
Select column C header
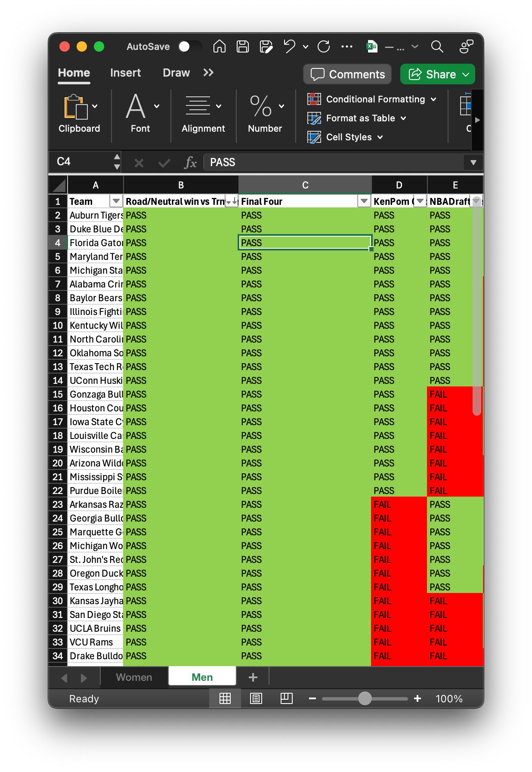[305, 185]
